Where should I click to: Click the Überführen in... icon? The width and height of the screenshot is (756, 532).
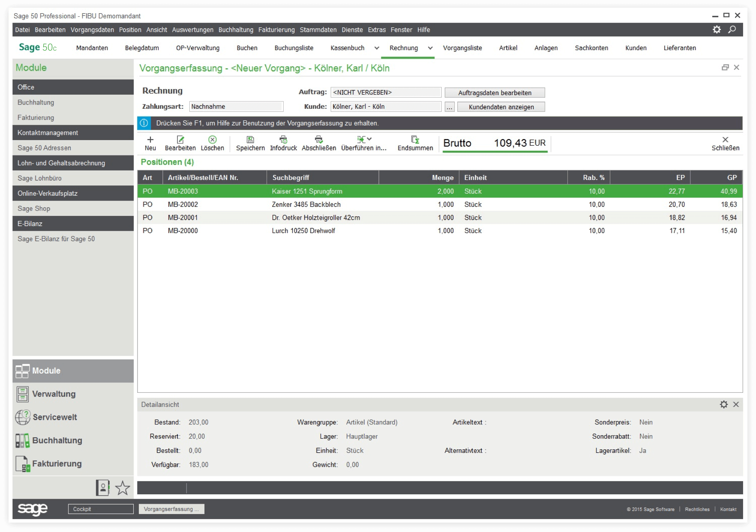[361, 139]
